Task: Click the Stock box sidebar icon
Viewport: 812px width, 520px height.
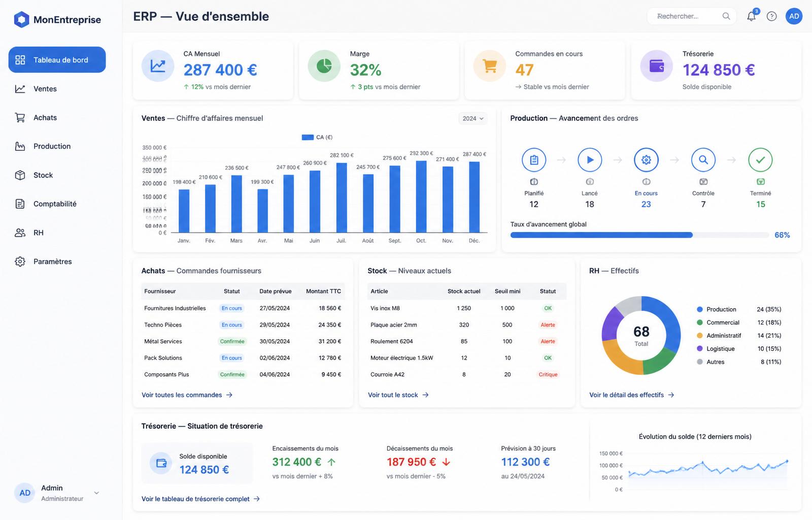Action: pyautogui.click(x=20, y=175)
